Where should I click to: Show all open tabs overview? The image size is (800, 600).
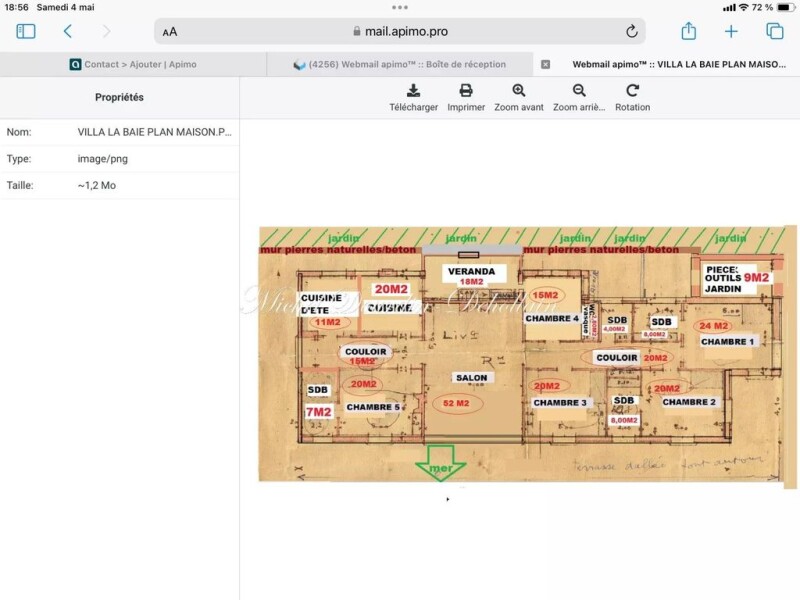pyautogui.click(x=775, y=31)
